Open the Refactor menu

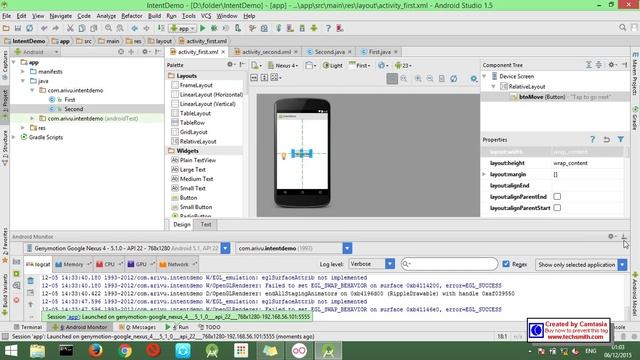click(131, 16)
